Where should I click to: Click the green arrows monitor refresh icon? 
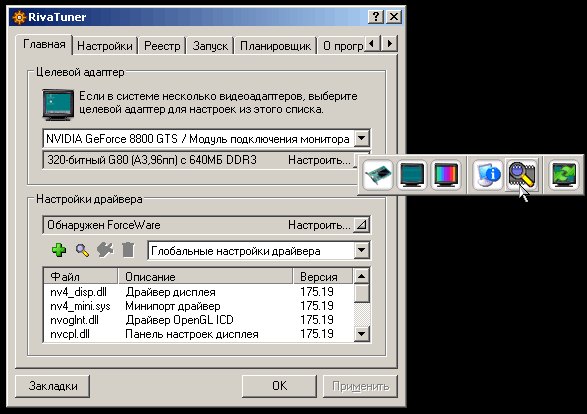(x=564, y=175)
